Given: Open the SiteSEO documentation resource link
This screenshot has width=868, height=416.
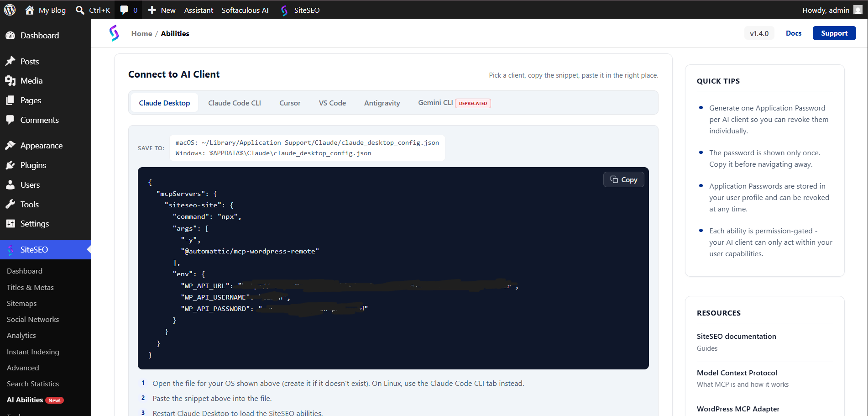Looking at the screenshot, I should [736, 336].
